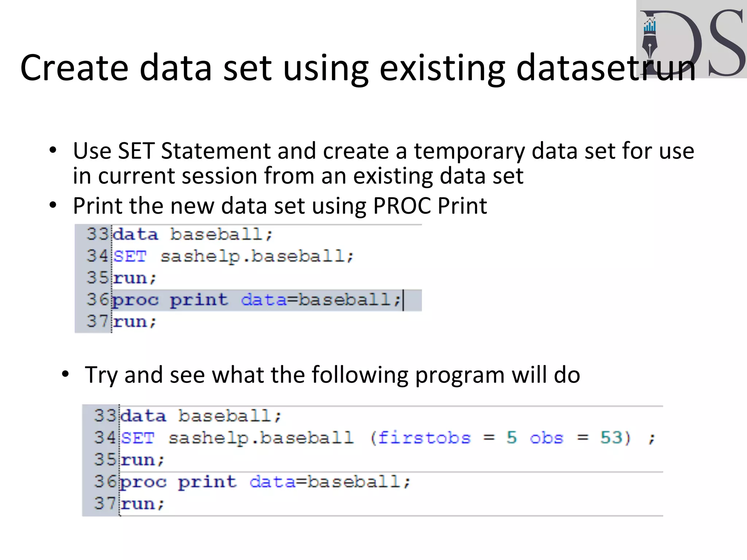747x560 pixels.
Task: Click 'proc print' on line 36 of second block
Action: (178, 482)
